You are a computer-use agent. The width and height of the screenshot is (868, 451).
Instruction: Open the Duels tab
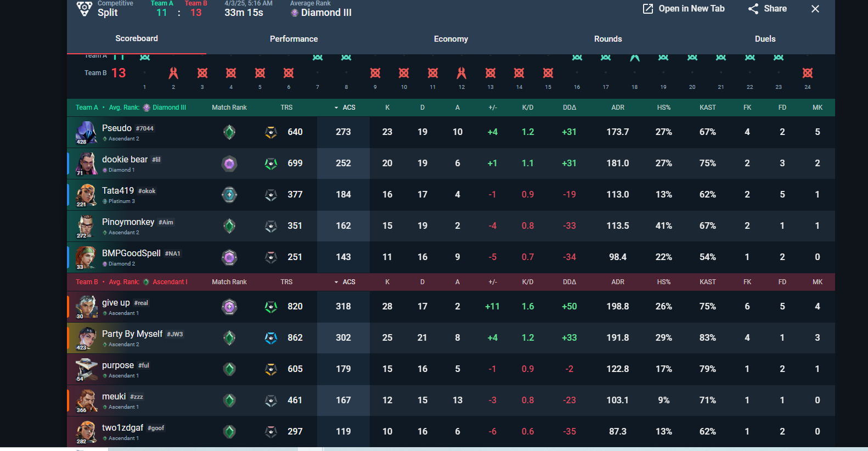pos(765,39)
